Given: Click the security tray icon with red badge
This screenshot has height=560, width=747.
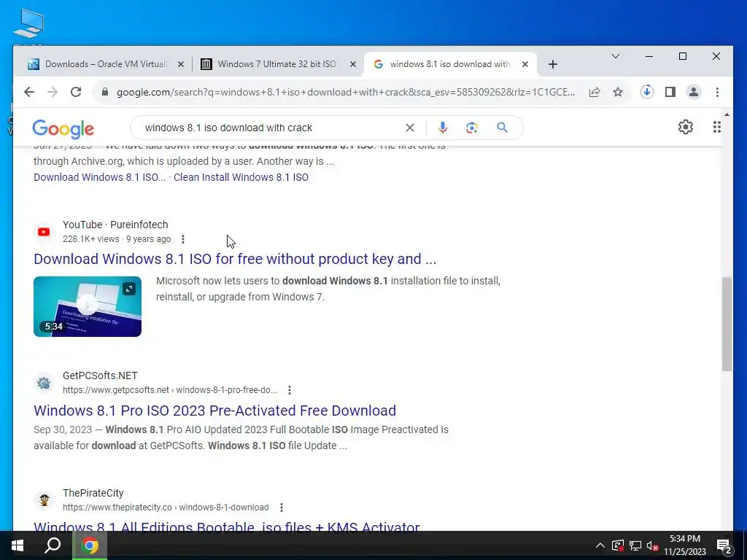Looking at the screenshot, I should [617, 545].
